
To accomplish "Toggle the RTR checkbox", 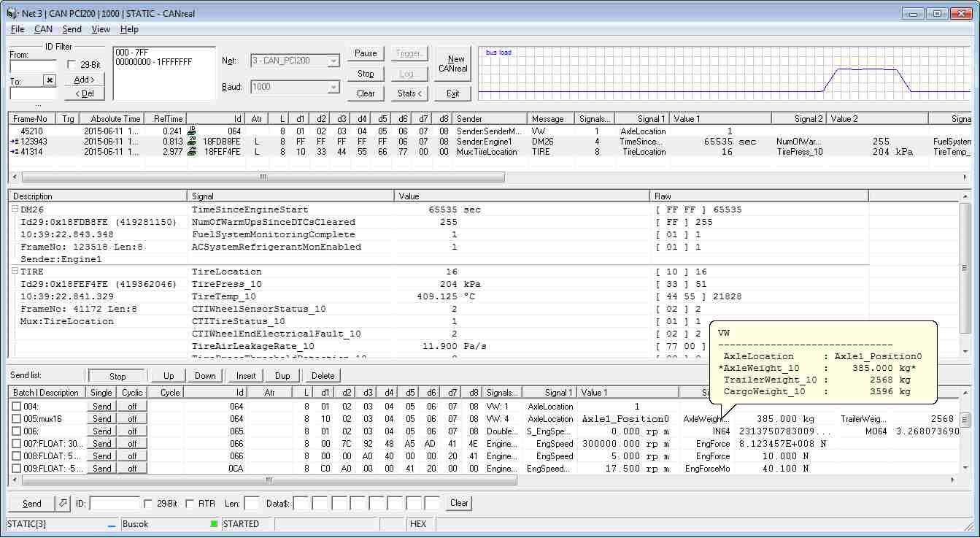I will (190, 504).
